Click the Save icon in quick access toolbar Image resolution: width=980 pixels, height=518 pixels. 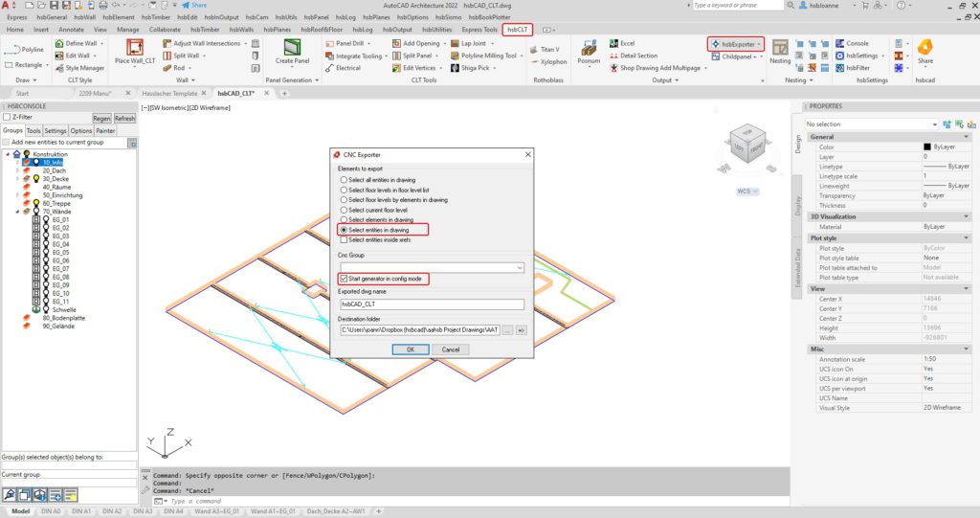(x=55, y=5)
